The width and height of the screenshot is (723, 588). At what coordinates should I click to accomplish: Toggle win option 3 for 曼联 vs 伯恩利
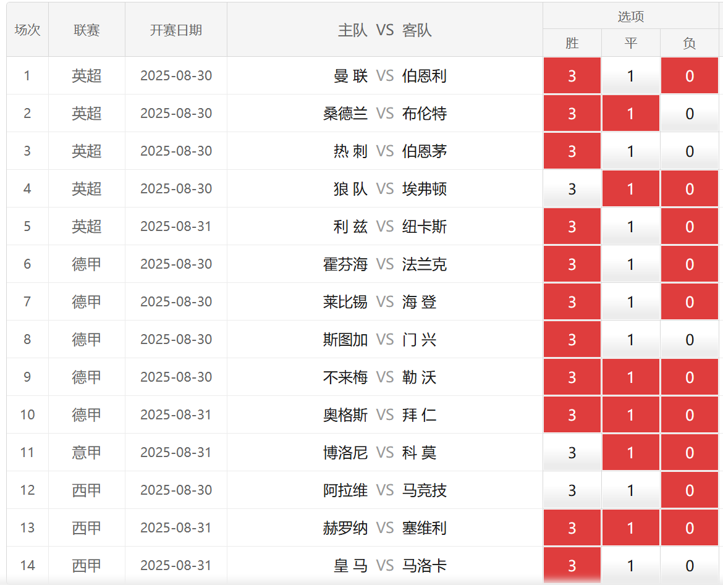(572, 75)
